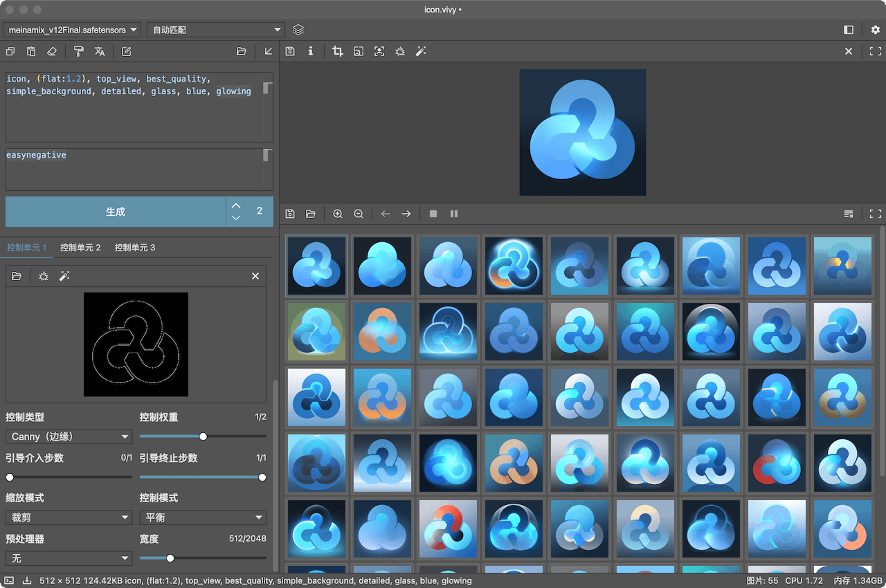The width and height of the screenshot is (886, 588).
Task: Click the copy prompt icon
Action: pos(10,51)
